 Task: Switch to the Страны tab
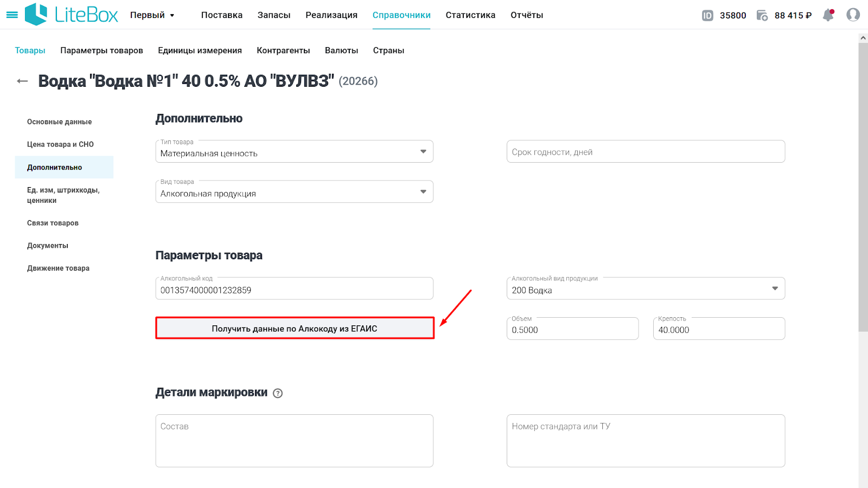click(388, 50)
